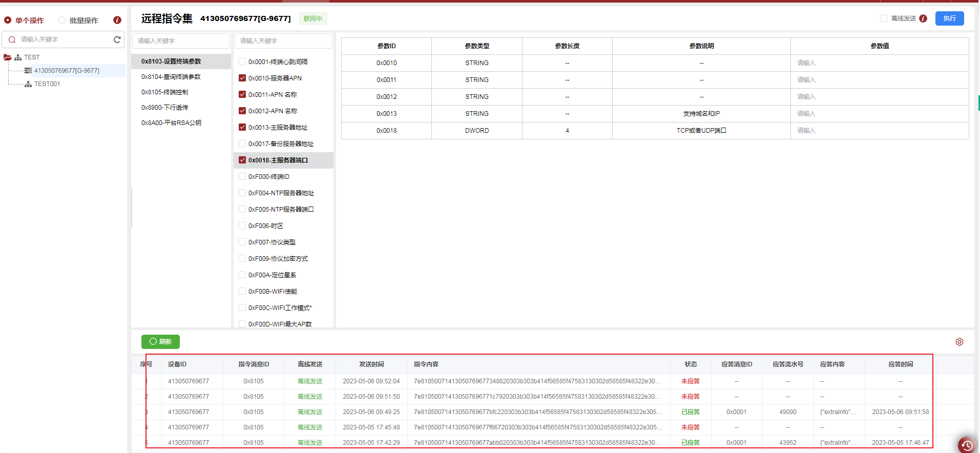Uncheck 0x0010-服务器APN parameter
The image size is (980, 453).
point(242,78)
